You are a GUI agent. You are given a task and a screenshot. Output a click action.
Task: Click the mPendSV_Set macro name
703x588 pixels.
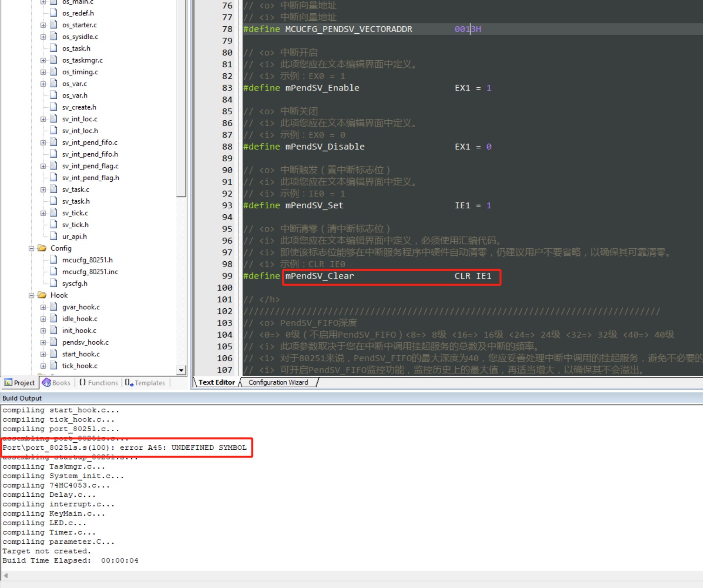tap(314, 205)
